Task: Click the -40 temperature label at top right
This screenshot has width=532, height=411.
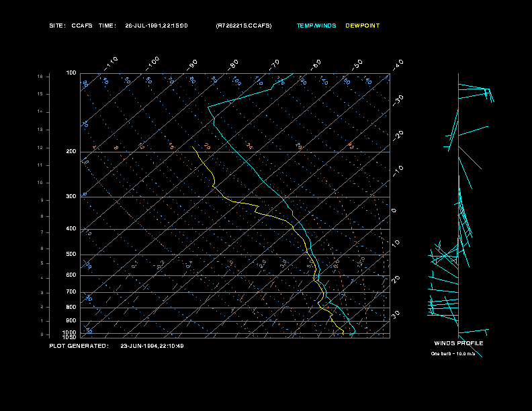Action: point(398,64)
